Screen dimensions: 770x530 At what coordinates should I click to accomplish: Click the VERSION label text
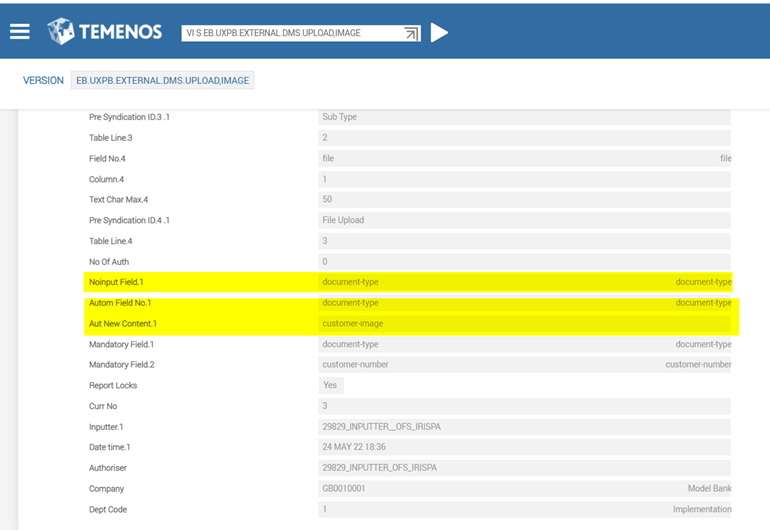43,80
